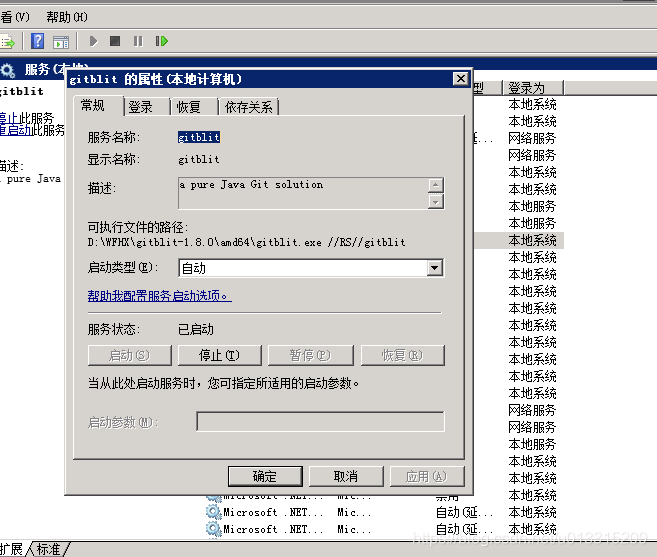Image resolution: width=657 pixels, height=557 pixels.
Task: Click the description scroll up arrow
Action: (x=436, y=185)
